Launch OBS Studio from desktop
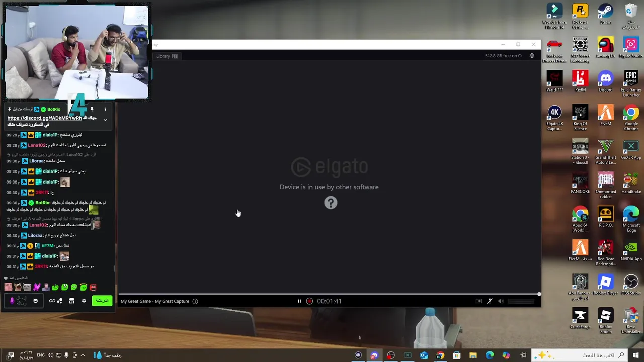The image size is (644, 362). 631,284
